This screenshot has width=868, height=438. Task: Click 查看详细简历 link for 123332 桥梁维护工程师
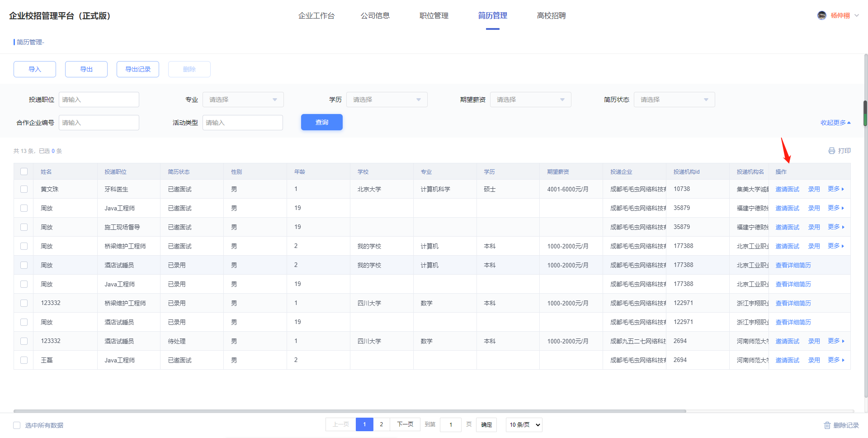(x=793, y=303)
